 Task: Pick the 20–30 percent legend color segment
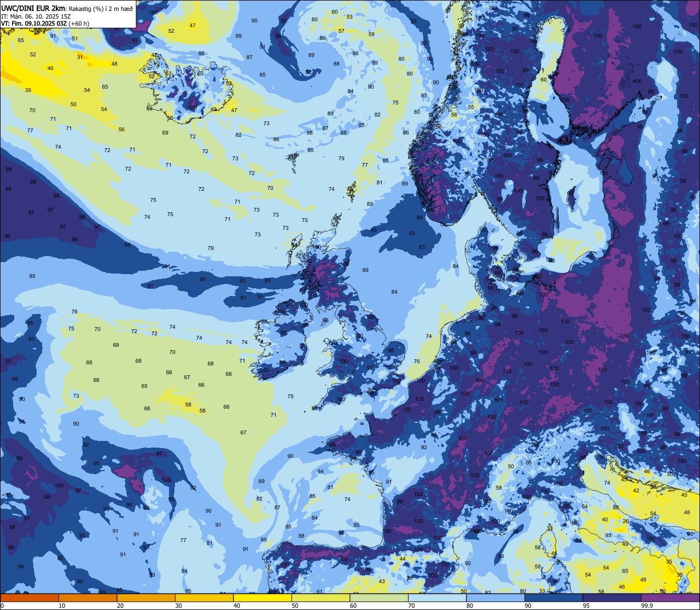[146, 597]
